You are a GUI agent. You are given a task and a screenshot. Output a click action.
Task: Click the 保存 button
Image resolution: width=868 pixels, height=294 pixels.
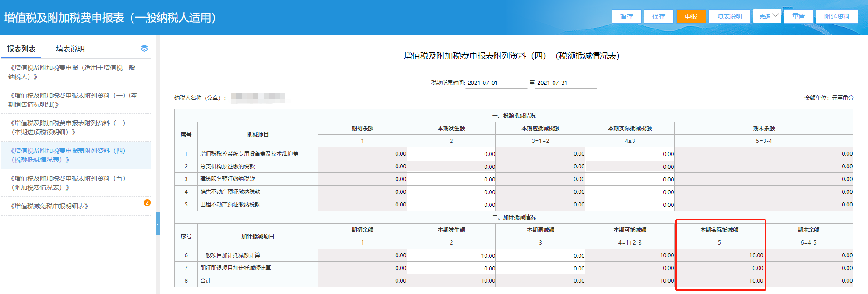[658, 16]
